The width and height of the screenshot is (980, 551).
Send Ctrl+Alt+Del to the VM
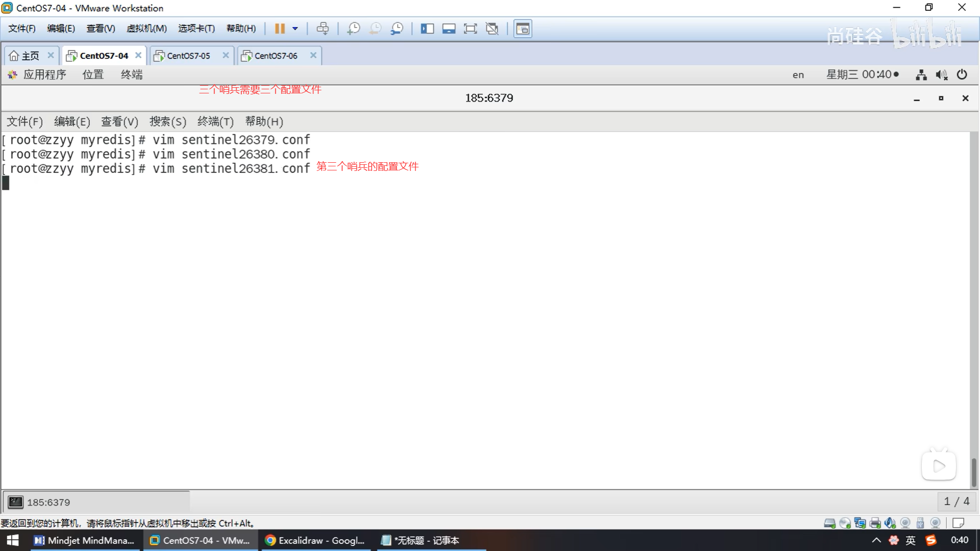(x=323, y=29)
